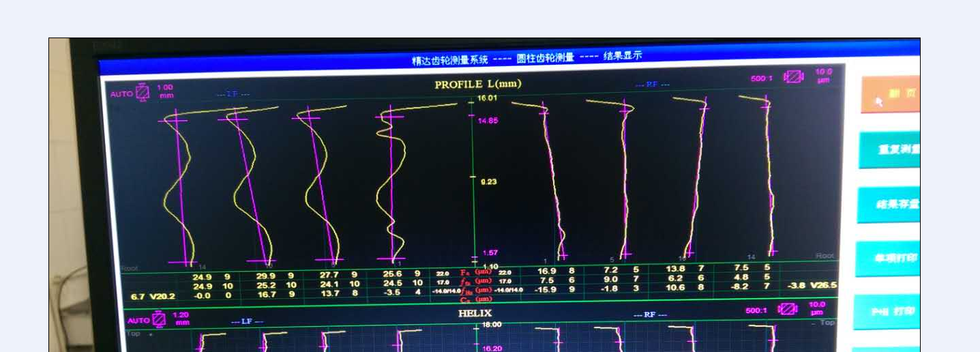Click the 10.0 µm value in HELIX header
Viewport: 980px width, 352px height.
pyautogui.click(x=817, y=308)
